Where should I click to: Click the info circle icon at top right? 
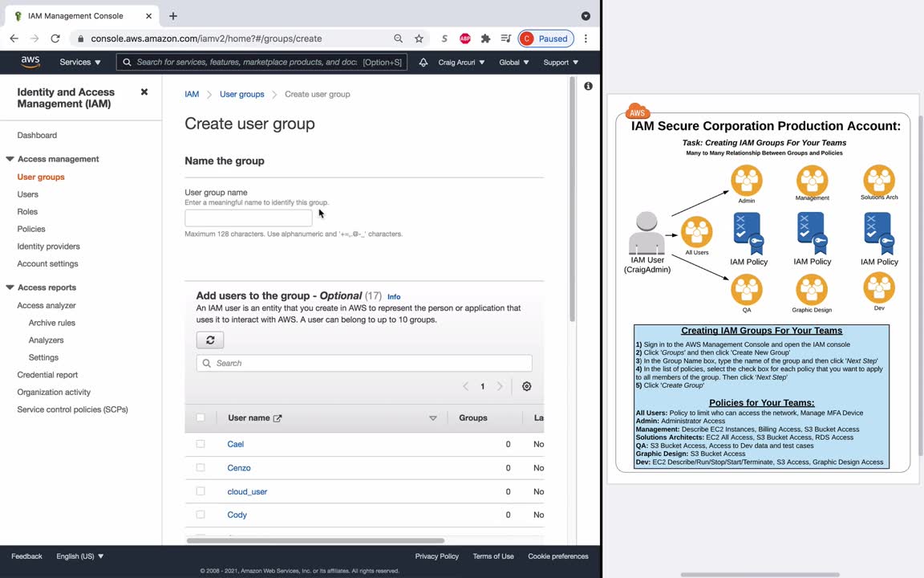pos(588,86)
